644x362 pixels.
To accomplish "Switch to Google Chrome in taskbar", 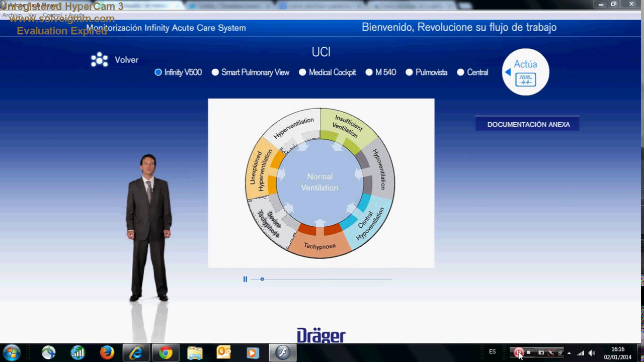I will (x=166, y=353).
